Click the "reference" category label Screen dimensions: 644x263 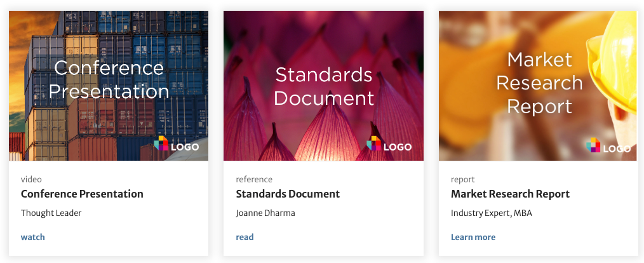pyautogui.click(x=254, y=179)
